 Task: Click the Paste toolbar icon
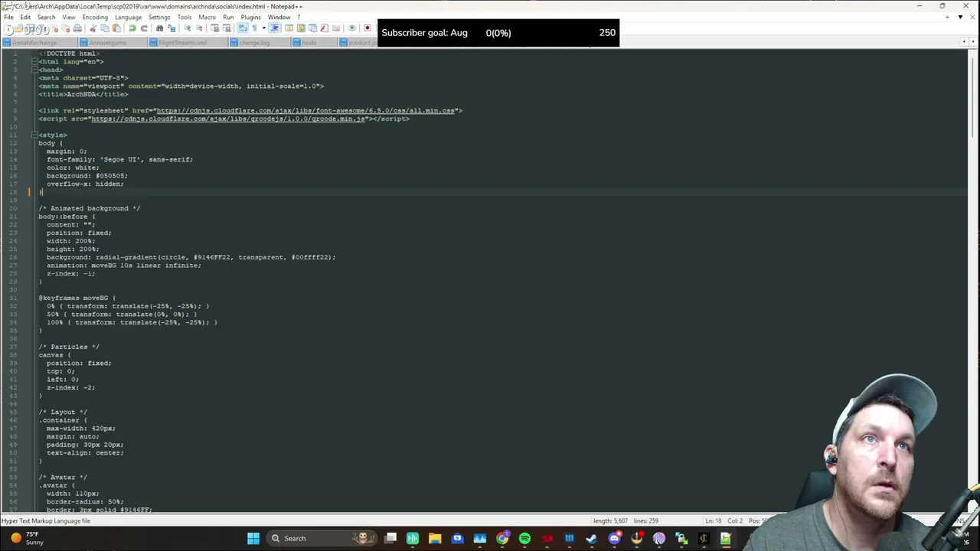(x=116, y=29)
